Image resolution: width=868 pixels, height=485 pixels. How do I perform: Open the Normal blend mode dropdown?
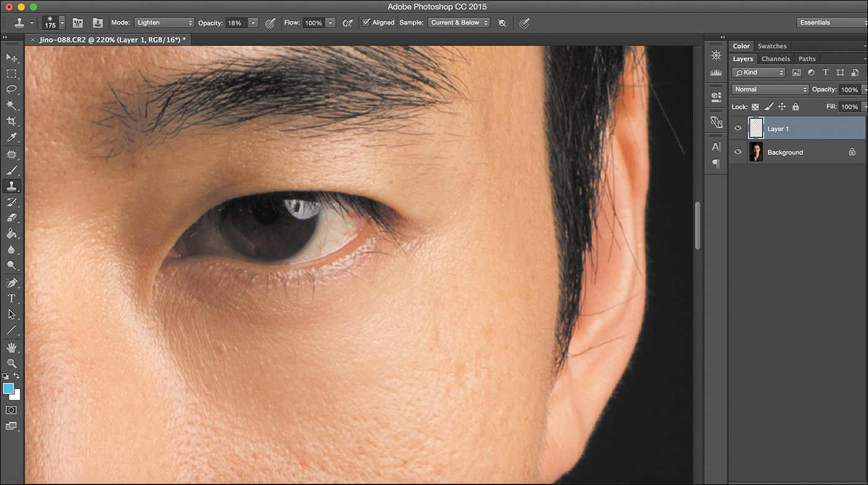click(771, 89)
